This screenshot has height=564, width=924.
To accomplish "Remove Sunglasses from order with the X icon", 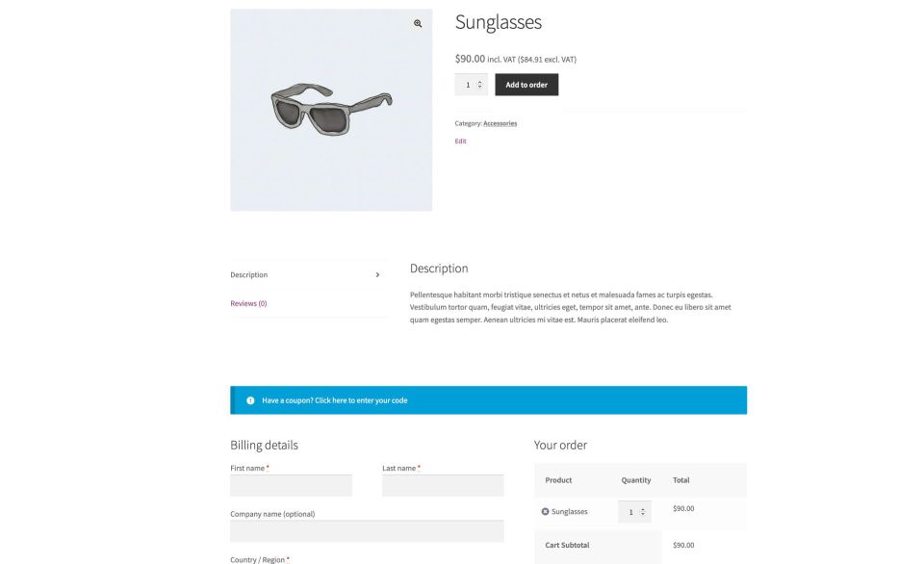I will tap(545, 512).
